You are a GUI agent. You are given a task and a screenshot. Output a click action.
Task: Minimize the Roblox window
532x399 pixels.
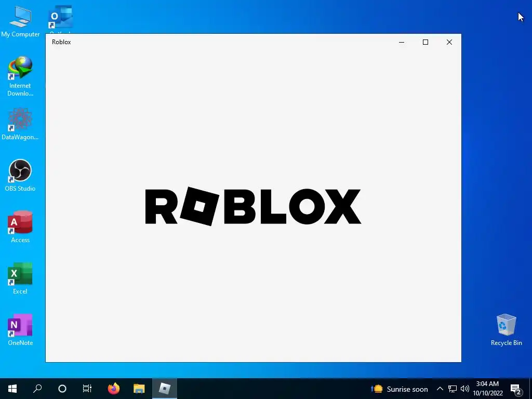pos(402,42)
